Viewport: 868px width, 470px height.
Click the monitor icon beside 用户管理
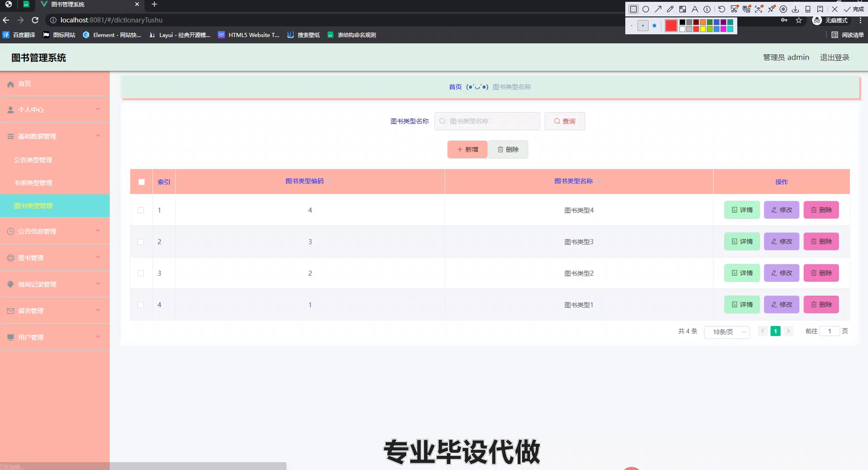[x=10, y=338]
